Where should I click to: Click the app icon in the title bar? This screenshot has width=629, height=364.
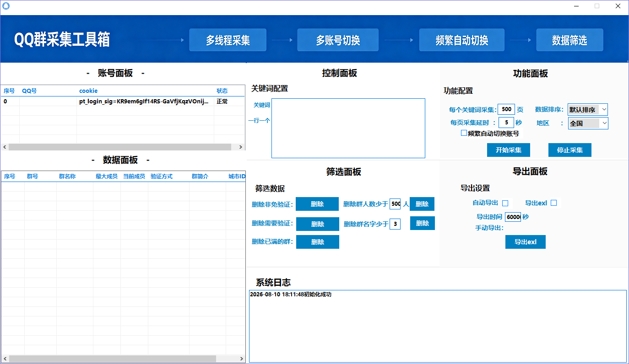point(6,6)
